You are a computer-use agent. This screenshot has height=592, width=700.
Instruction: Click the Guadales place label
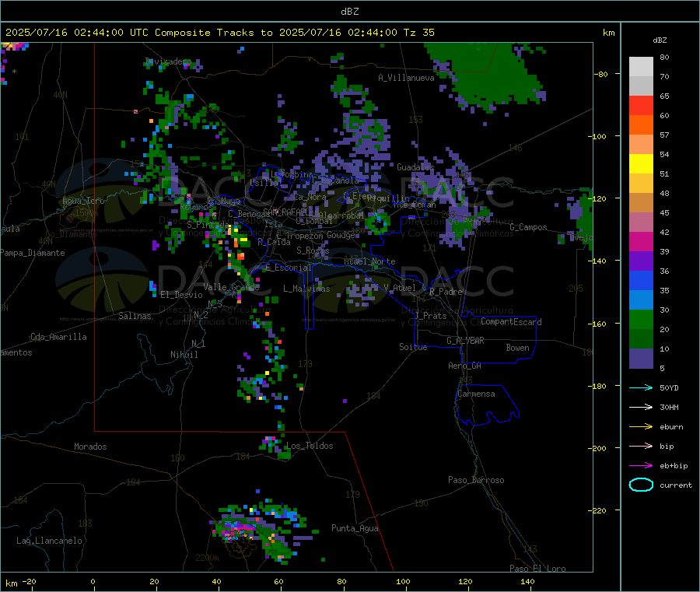click(415, 167)
